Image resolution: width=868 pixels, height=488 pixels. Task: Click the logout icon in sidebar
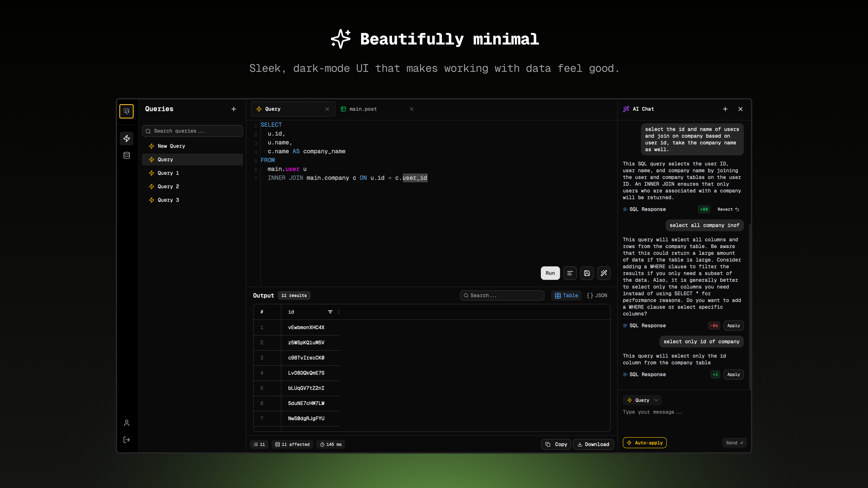point(126,440)
